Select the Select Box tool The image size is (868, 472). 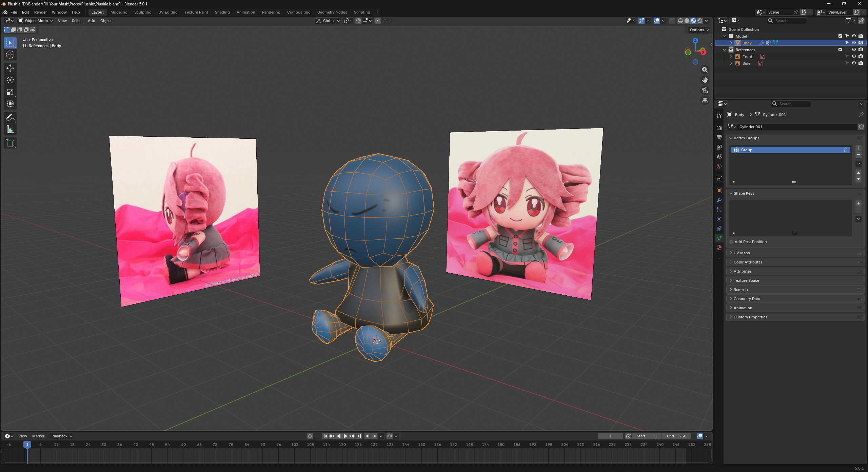click(10, 43)
